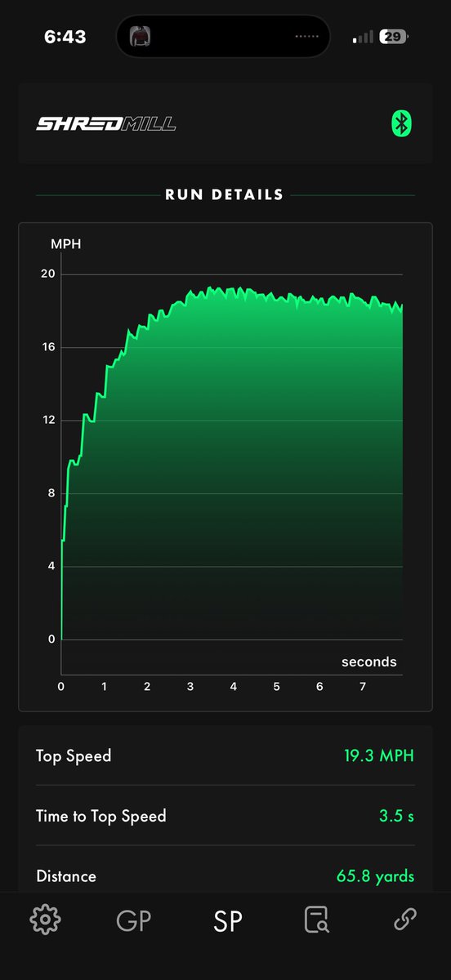Open settings via the gear icon

(45, 920)
